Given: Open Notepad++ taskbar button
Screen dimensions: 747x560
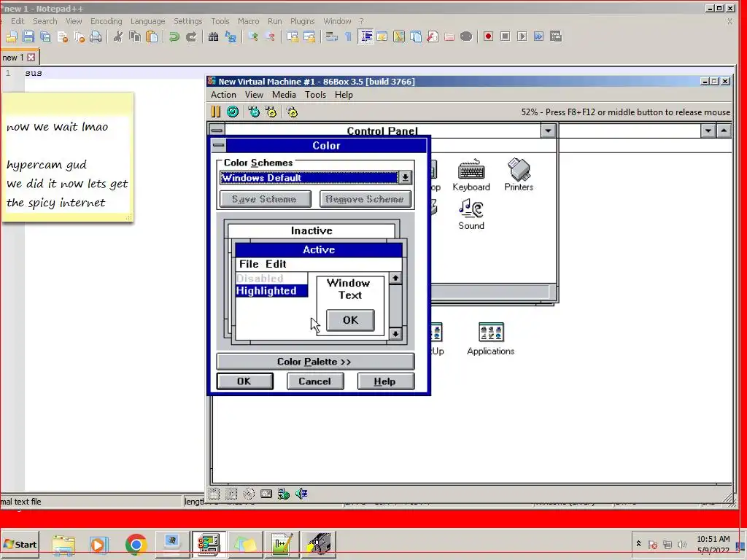Looking at the screenshot, I should (x=282, y=544).
